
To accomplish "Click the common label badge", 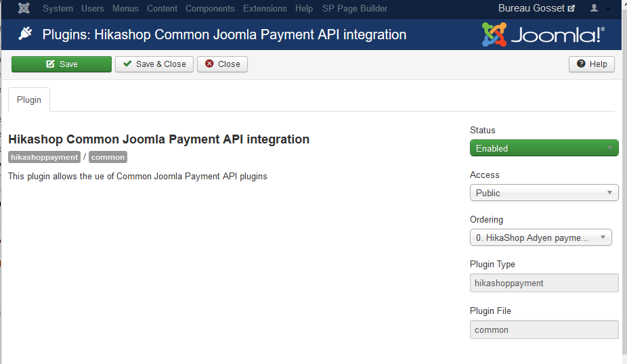I will [x=108, y=157].
